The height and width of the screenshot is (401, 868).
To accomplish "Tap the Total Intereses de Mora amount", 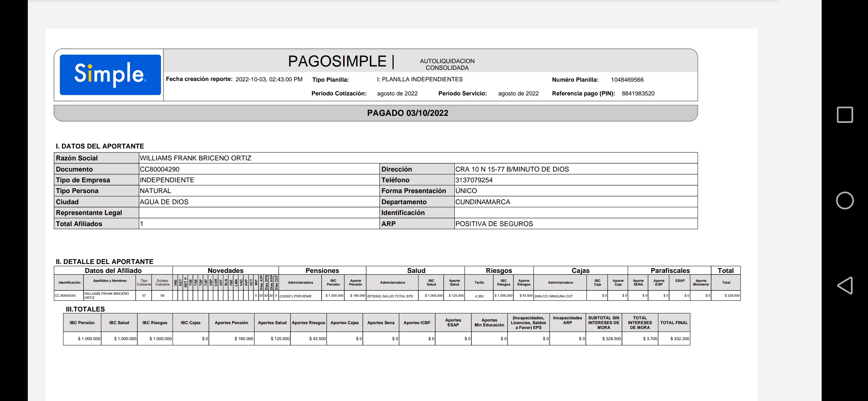I will 650,339.
